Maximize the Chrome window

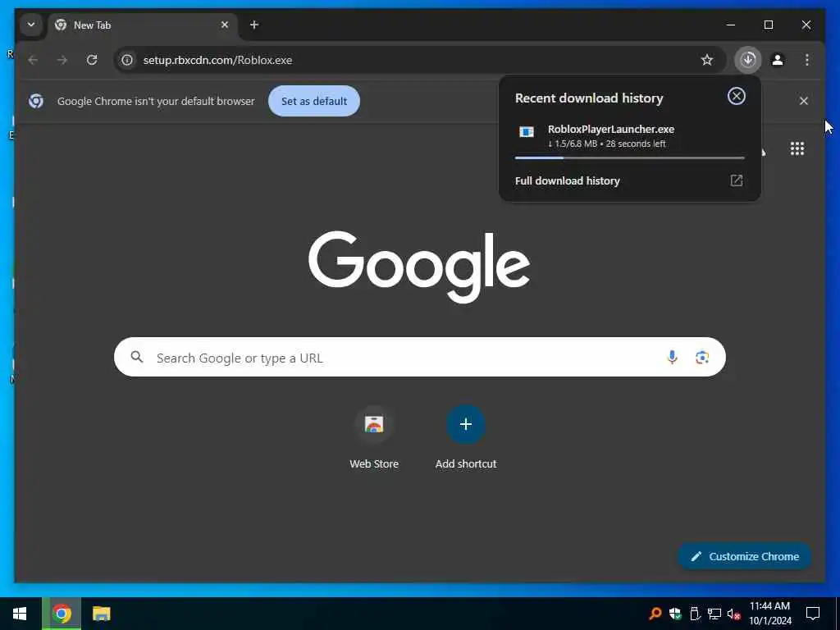pos(768,25)
